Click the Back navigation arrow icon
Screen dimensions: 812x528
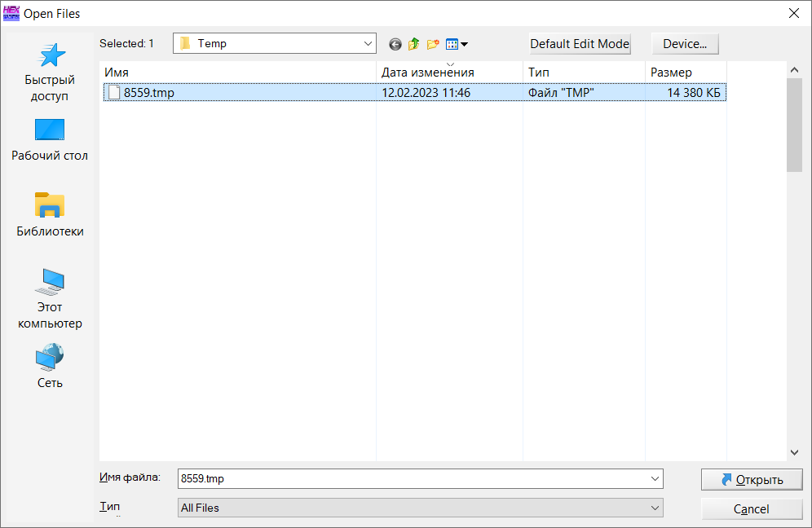point(395,44)
